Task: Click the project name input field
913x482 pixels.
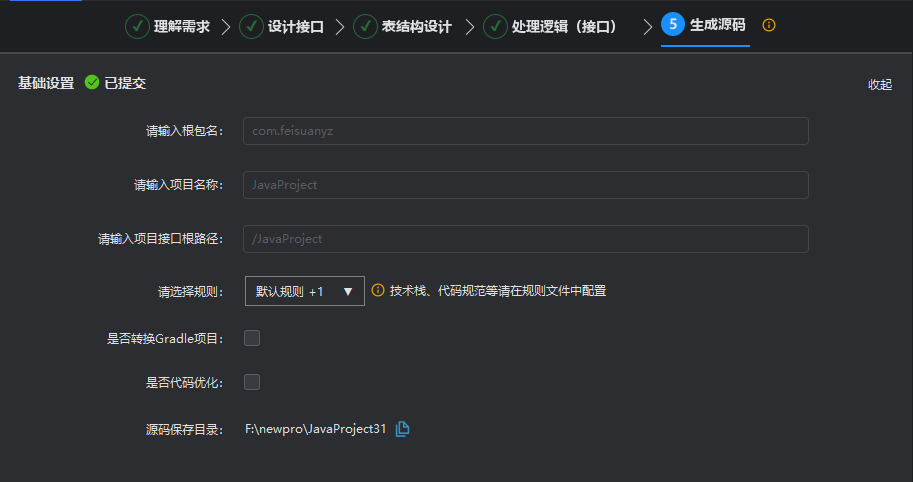Action: (525, 185)
